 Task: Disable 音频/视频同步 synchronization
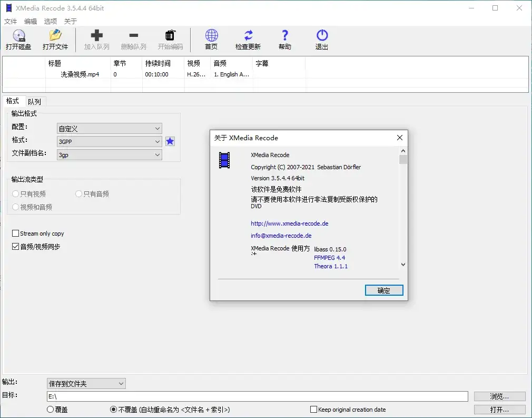coord(15,246)
